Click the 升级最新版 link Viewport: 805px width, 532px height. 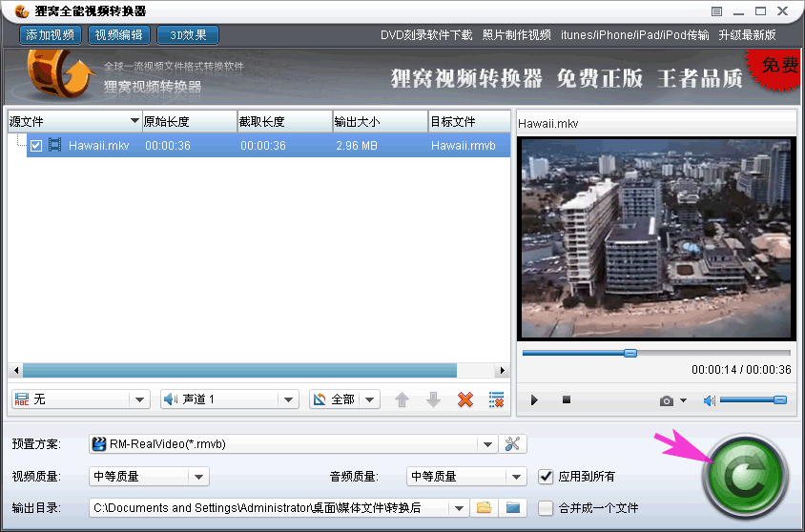tap(747, 35)
